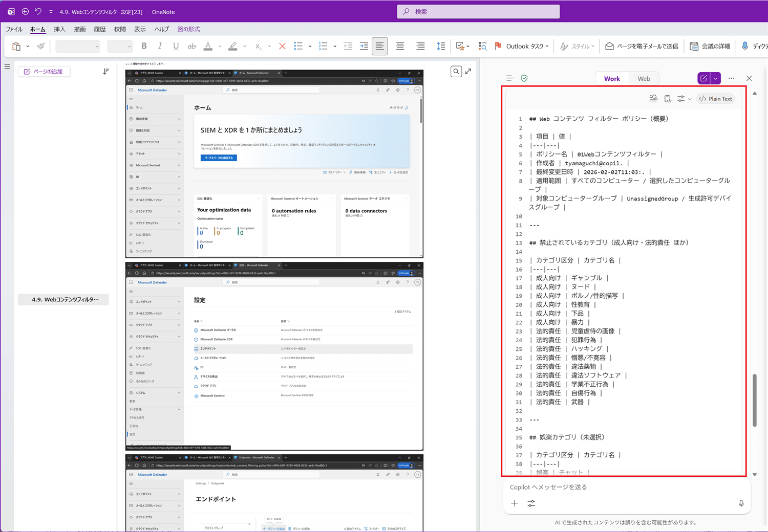Open the Copilot conversation list icon
The width and height of the screenshot is (768, 532).
[x=509, y=78]
